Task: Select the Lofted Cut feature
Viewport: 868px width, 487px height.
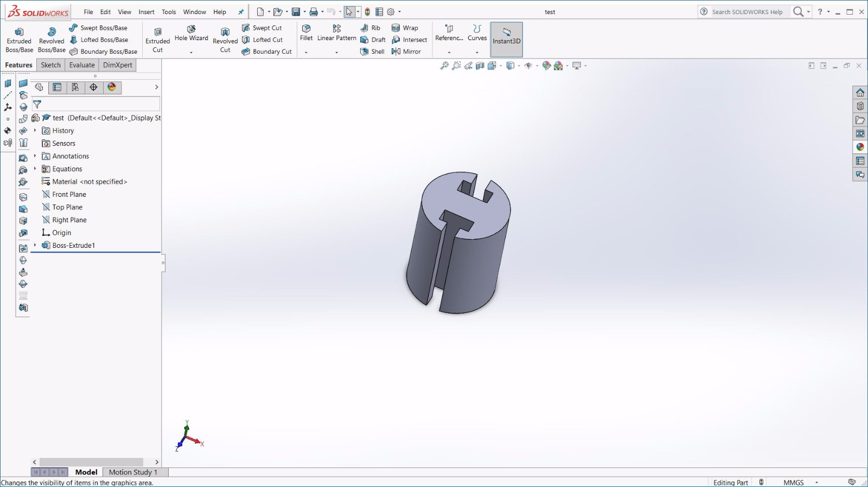Action: [262, 40]
